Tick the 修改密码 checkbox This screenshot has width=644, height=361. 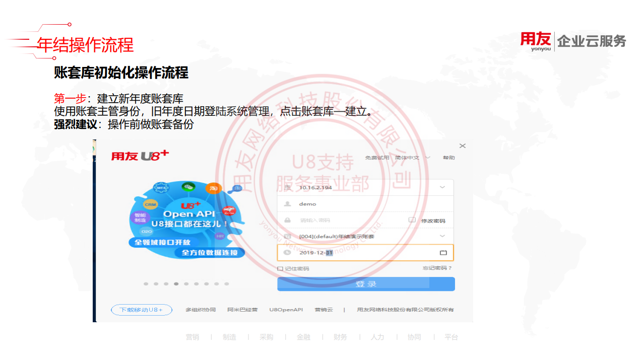[x=412, y=220]
